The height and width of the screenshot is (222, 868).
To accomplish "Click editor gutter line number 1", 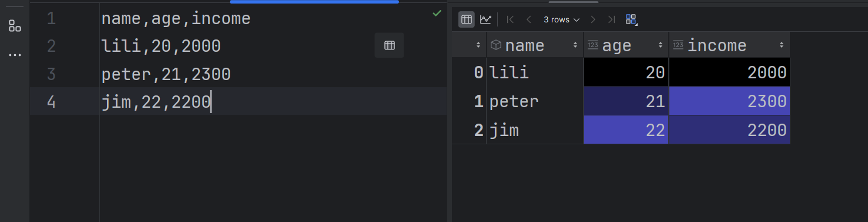I will click(51, 19).
